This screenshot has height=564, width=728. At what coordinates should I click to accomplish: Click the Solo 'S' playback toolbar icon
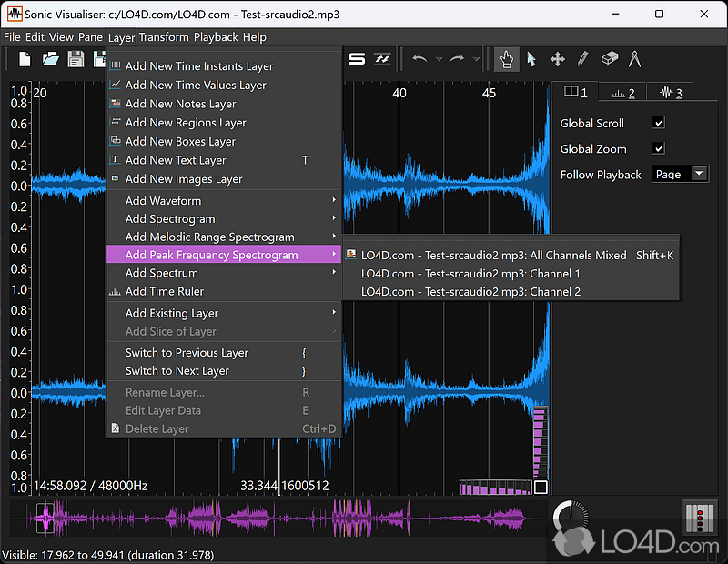pyautogui.click(x=357, y=59)
